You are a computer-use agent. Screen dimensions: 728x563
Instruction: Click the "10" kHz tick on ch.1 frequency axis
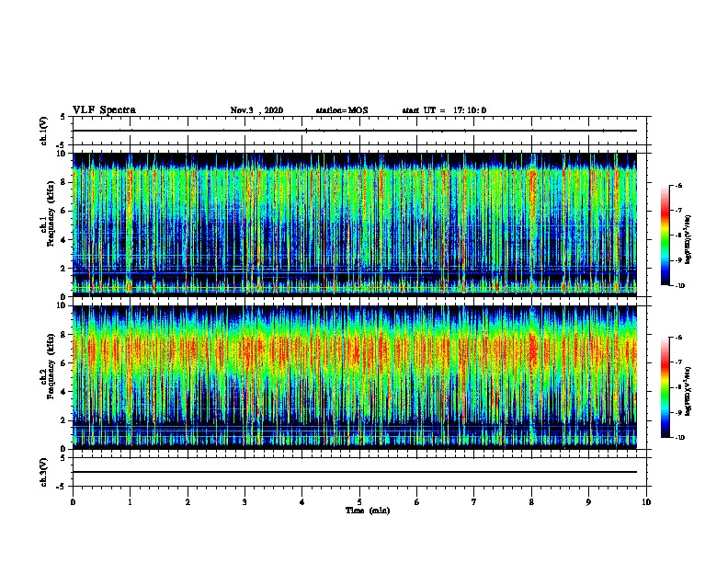click(x=61, y=154)
